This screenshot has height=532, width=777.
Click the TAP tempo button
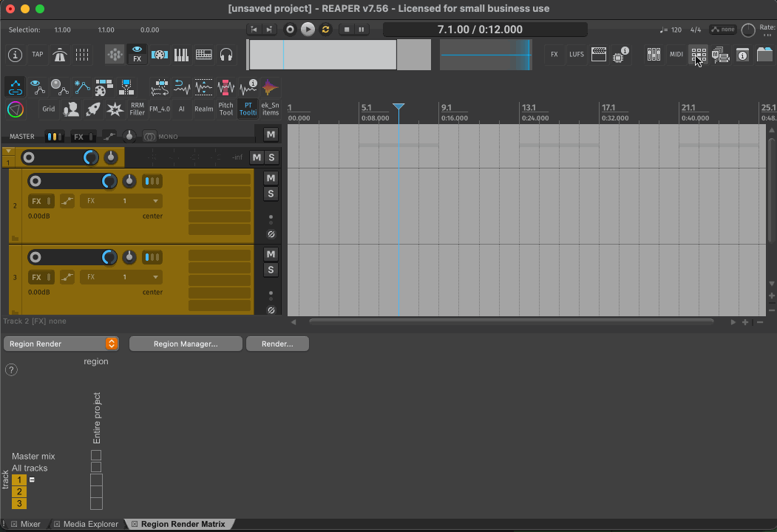(x=37, y=55)
